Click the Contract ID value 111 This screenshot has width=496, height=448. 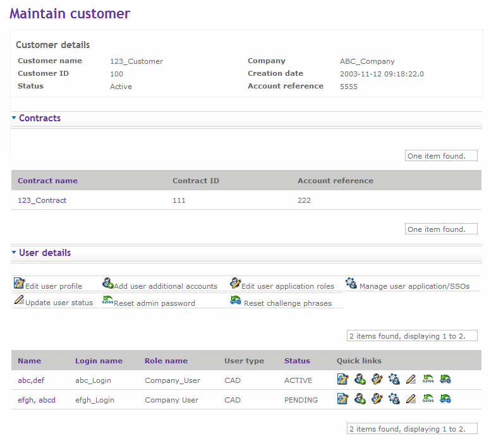point(179,200)
